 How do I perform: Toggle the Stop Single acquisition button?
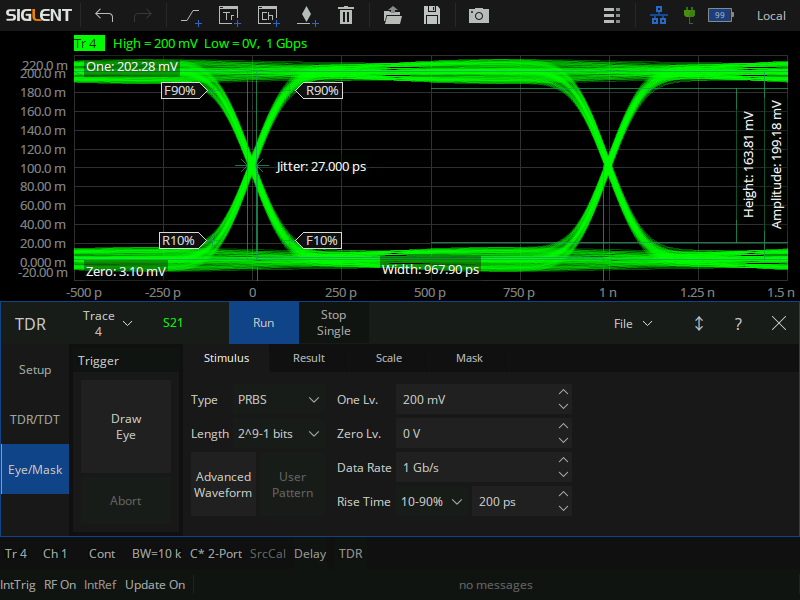[x=333, y=323]
